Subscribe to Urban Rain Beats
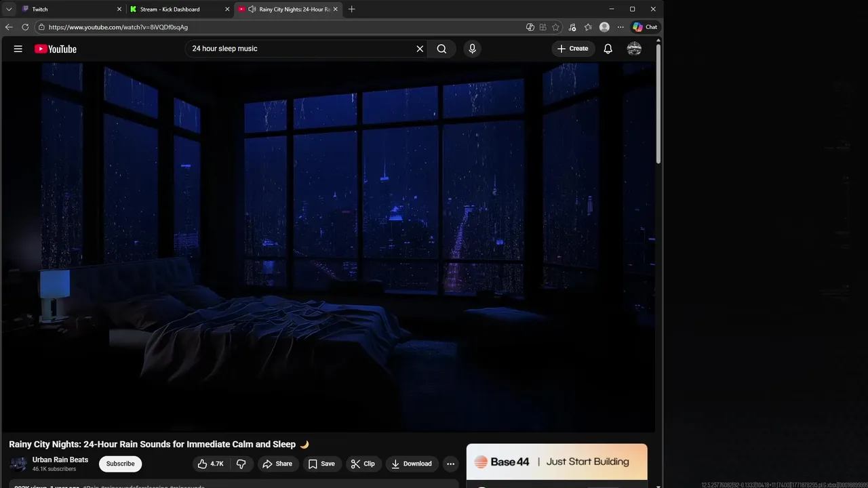The height and width of the screenshot is (488, 868). [120, 464]
